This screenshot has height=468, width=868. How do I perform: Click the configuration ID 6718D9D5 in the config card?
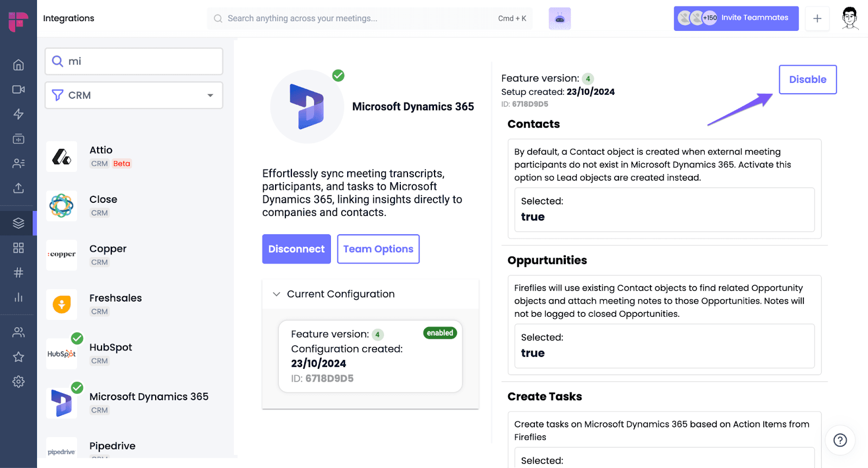322,379
